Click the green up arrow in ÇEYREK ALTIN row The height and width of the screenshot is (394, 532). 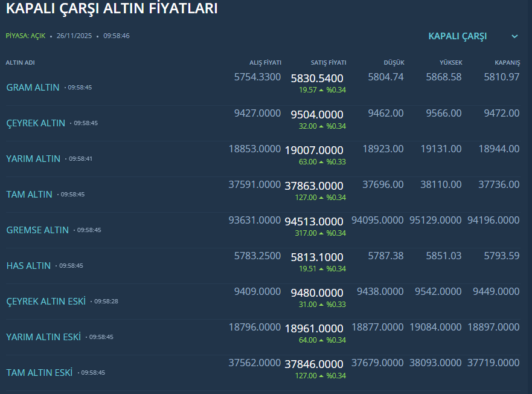(321, 126)
